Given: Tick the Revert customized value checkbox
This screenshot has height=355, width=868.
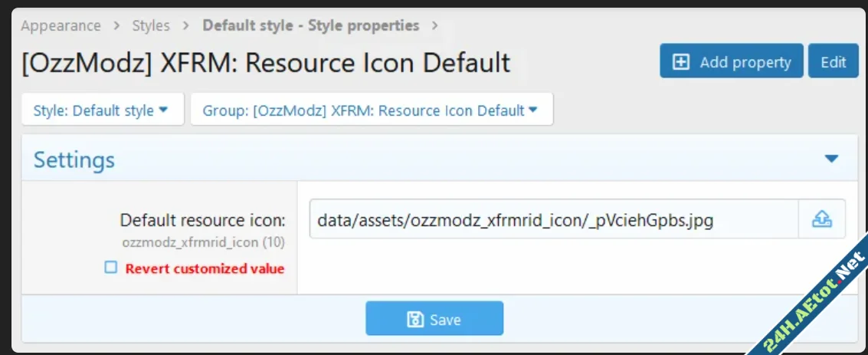Looking at the screenshot, I should [x=111, y=268].
